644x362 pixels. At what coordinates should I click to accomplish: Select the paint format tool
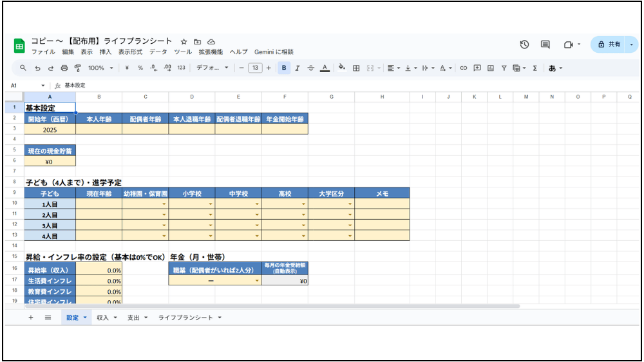coord(77,68)
